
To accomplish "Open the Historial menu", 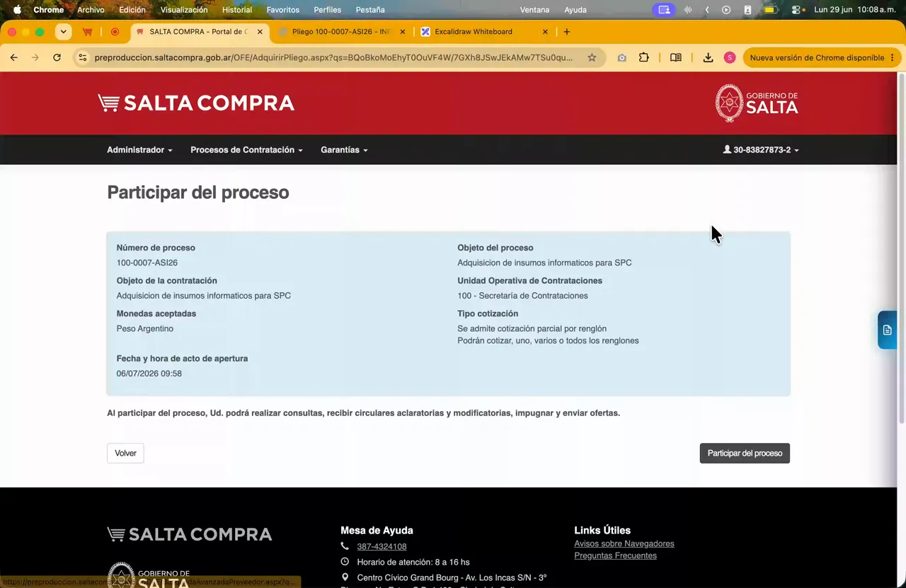I will [237, 10].
